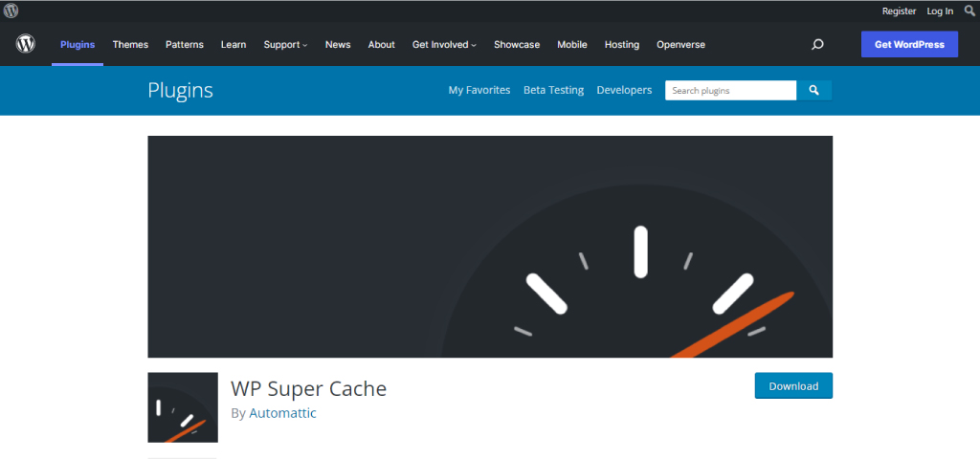Image resolution: width=980 pixels, height=459 pixels.
Task: Click the WordPress logo beside Plugins menu
Action: 26,44
